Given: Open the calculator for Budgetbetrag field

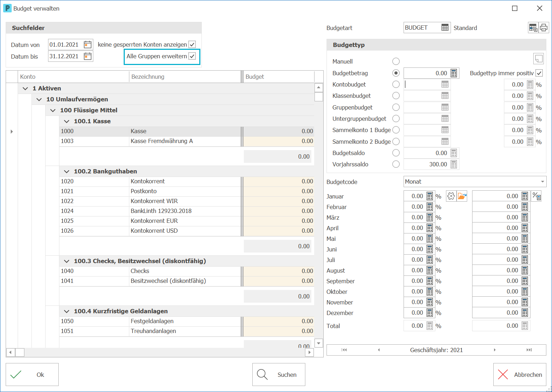Looking at the screenshot, I should pyautogui.click(x=454, y=73).
